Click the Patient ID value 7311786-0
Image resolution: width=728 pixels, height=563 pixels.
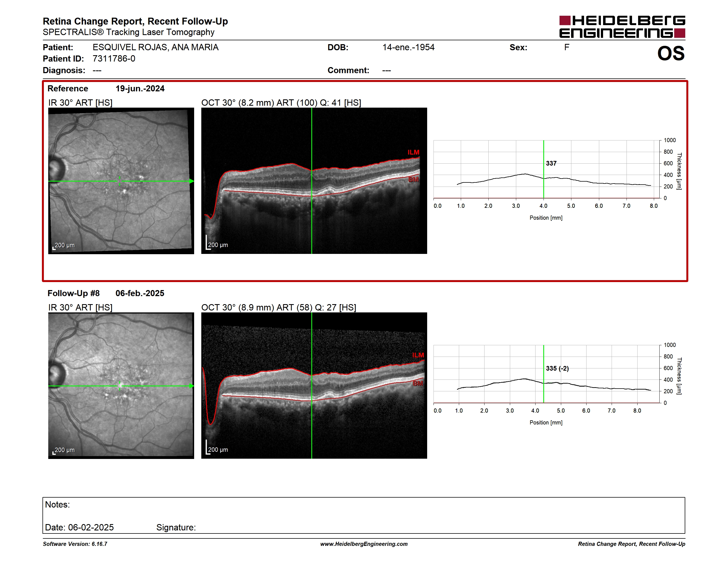pyautogui.click(x=114, y=59)
